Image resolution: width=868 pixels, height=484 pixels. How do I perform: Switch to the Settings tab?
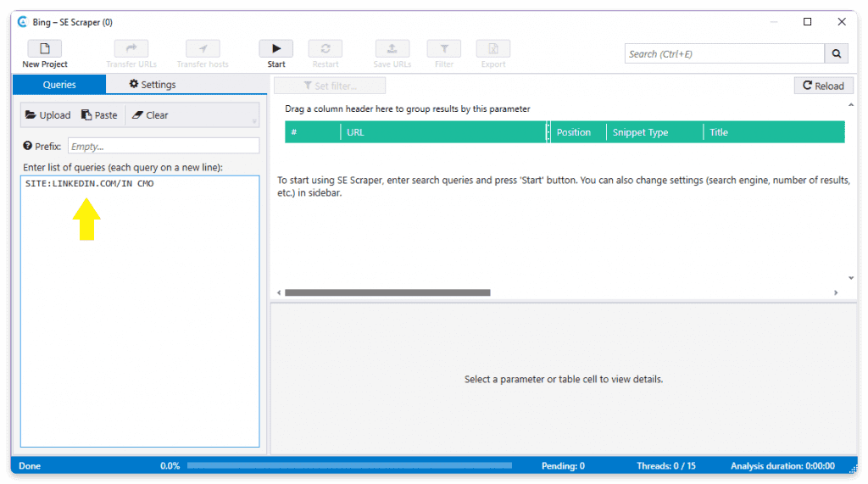[153, 84]
